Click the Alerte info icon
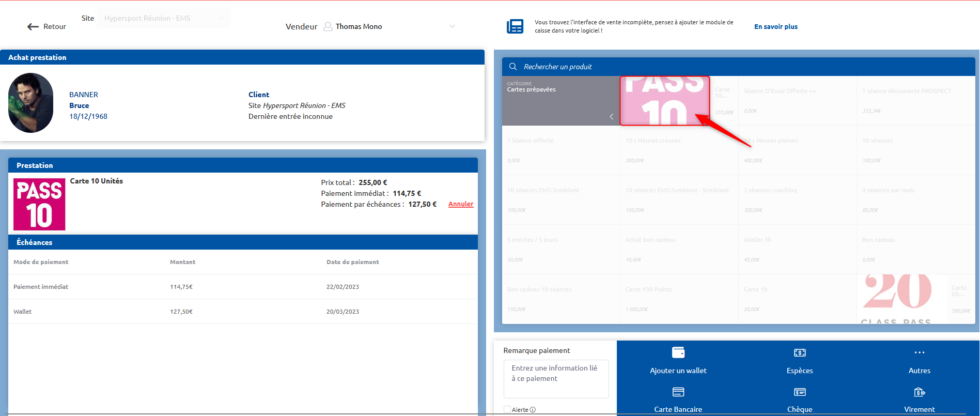 coord(533,410)
